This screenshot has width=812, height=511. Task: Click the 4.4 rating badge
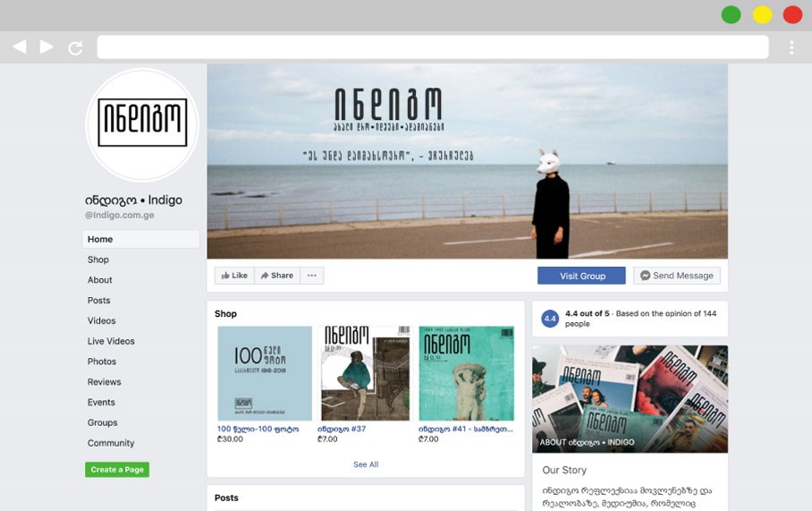(x=550, y=319)
